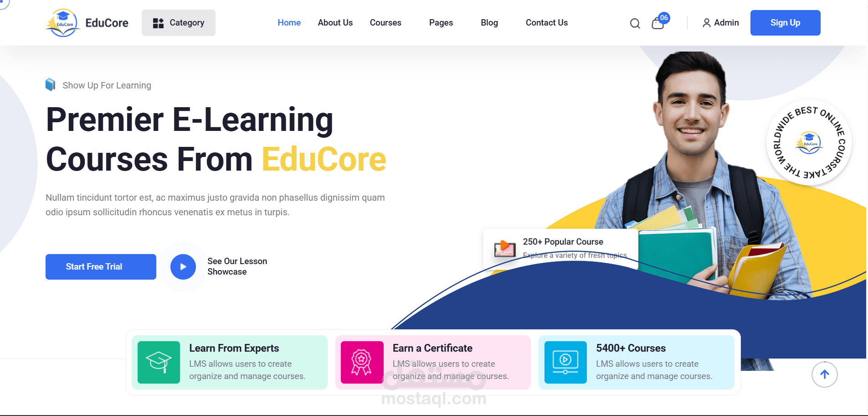The image size is (868, 416).
Task: Open the Courses nav menu
Action: (385, 23)
